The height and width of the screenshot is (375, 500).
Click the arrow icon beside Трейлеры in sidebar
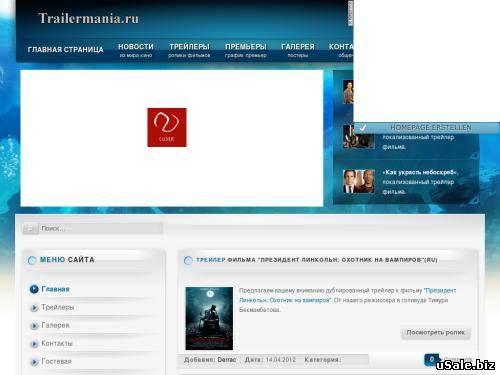pos(34,308)
